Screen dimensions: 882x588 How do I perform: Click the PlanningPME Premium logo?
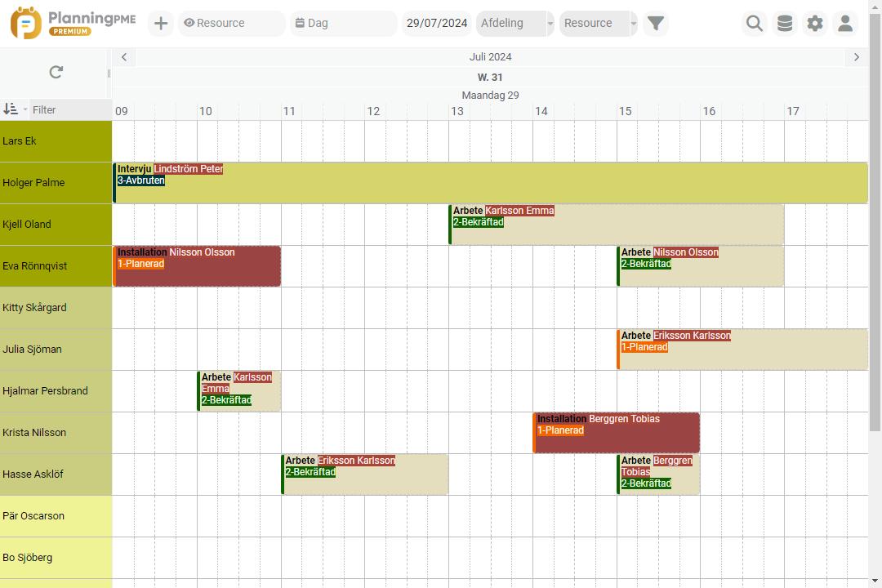click(x=73, y=23)
